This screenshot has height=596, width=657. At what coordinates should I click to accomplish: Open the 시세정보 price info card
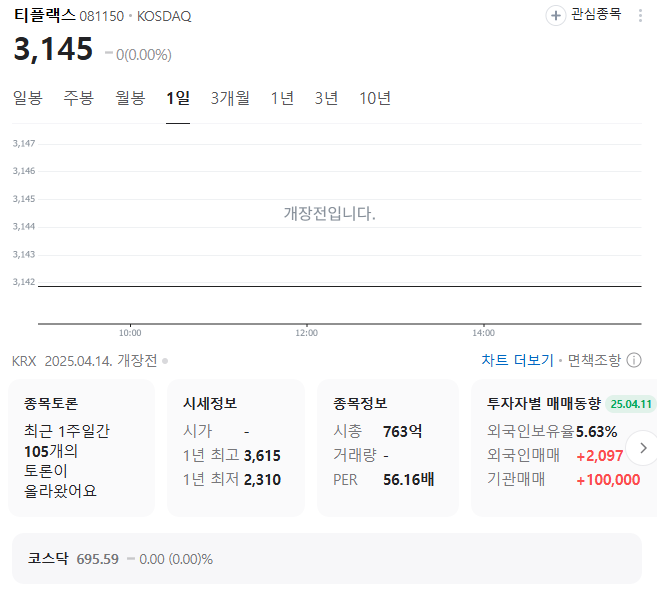click(236, 448)
